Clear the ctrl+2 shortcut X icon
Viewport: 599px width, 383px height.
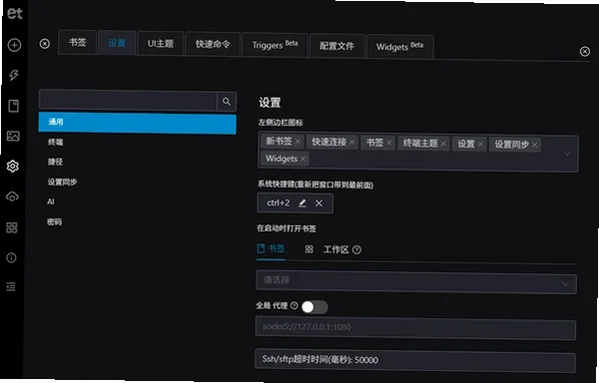coord(319,203)
